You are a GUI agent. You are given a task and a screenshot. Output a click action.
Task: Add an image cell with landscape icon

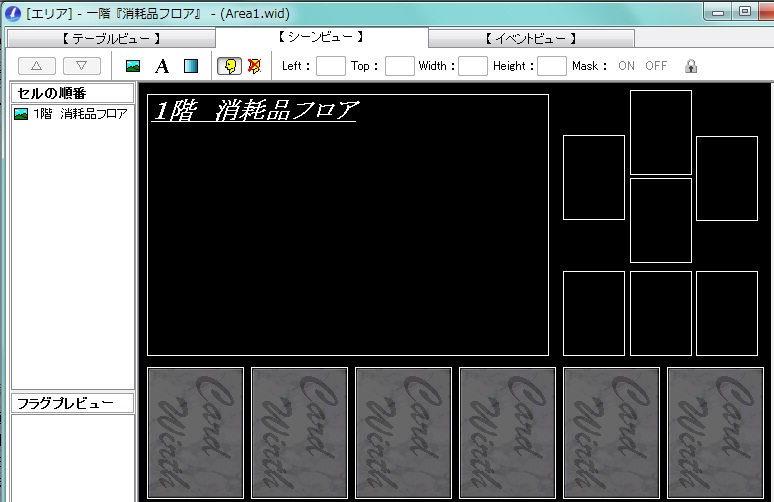(x=133, y=66)
